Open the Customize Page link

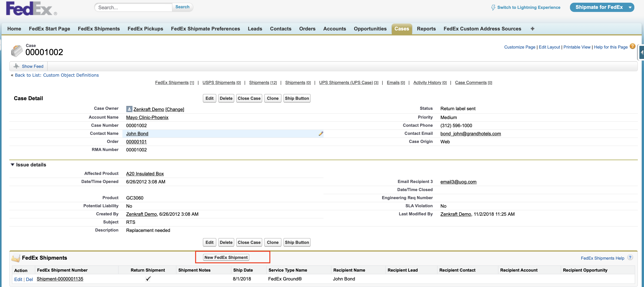[x=519, y=47]
